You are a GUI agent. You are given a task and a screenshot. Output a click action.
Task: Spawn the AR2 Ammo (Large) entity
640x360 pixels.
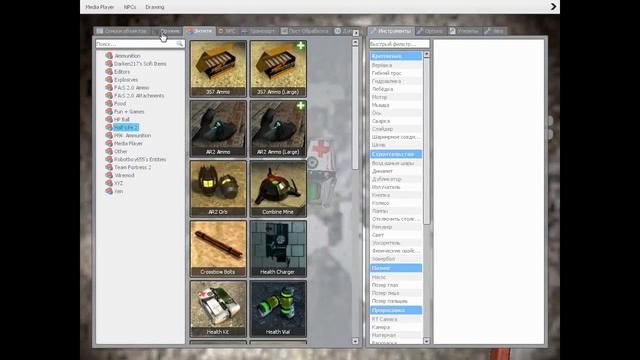[278, 129]
